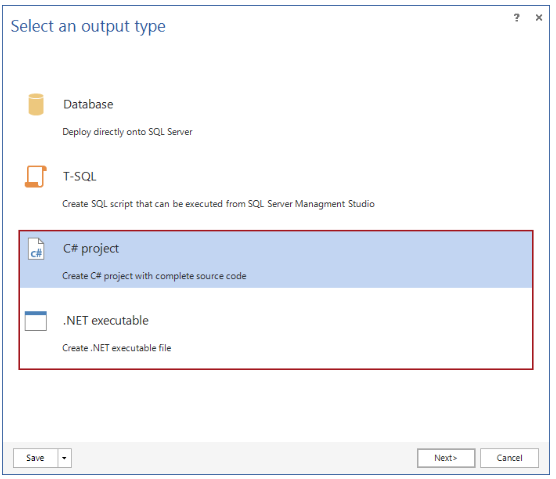556x479 pixels.
Task: Click the Save button
Action: click(35, 458)
